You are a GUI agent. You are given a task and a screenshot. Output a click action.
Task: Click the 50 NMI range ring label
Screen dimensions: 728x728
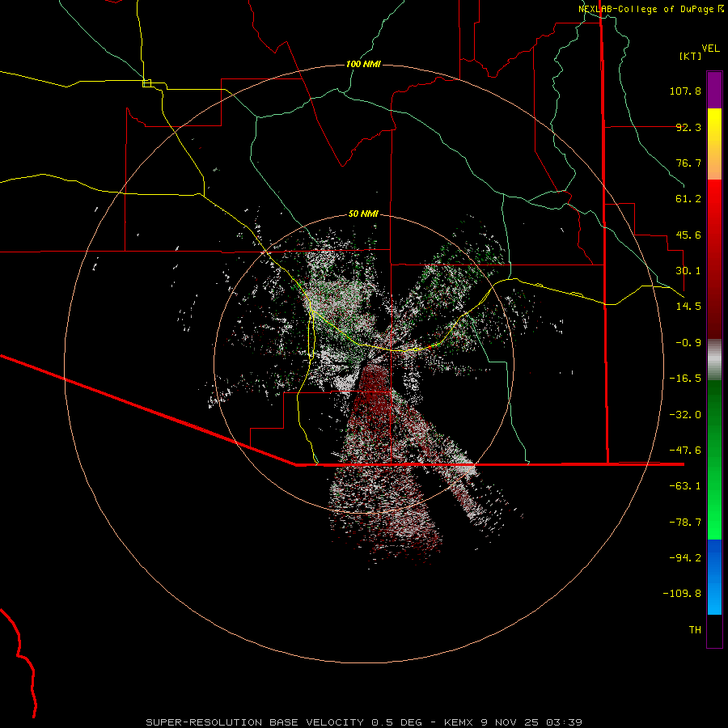363,214
